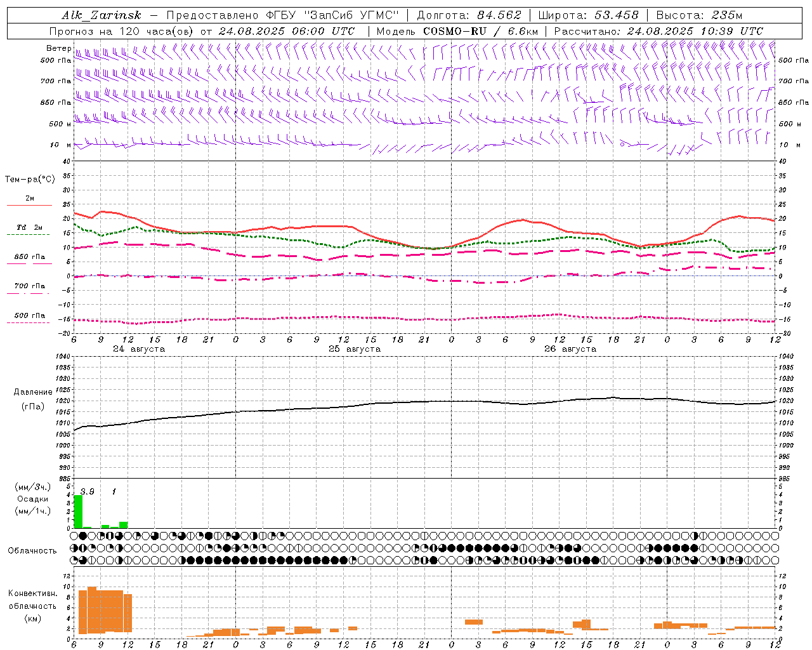Click the Давление panel label

33,392
